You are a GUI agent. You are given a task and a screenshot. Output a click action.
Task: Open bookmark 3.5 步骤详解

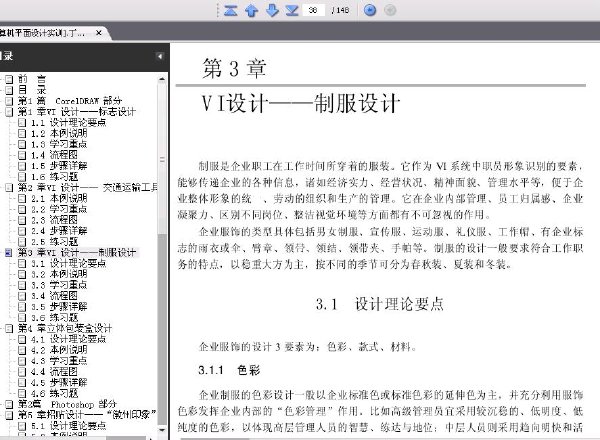pos(59,306)
